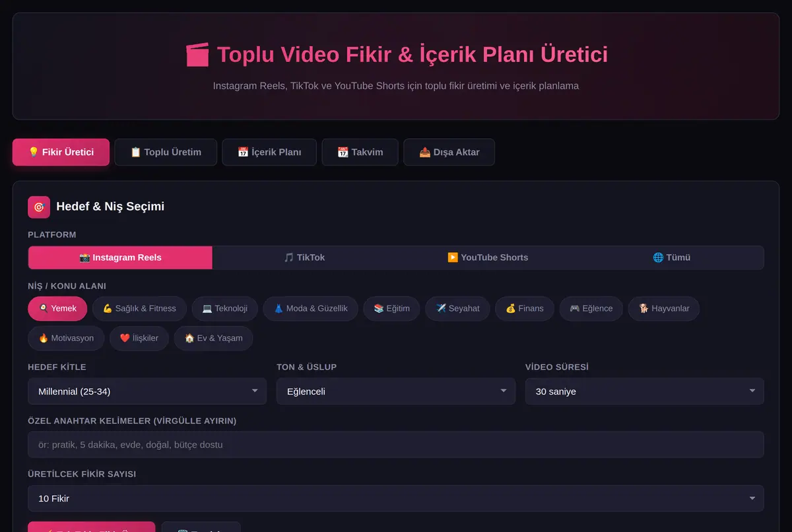792x532 pixels.
Task: Open the Fikir Üretici tab
Action: (x=61, y=152)
